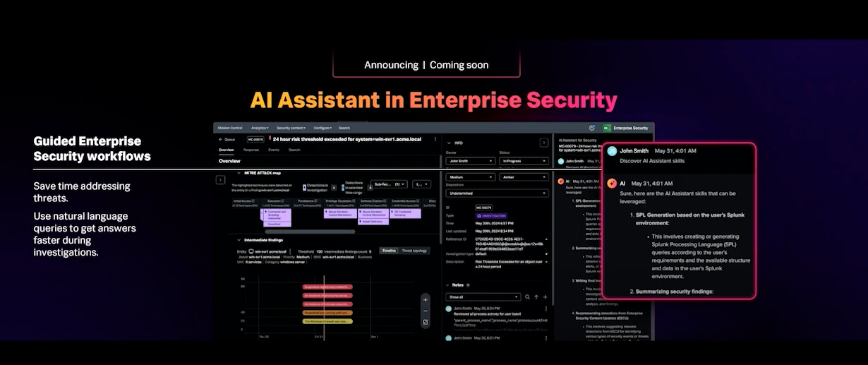The image size is (868, 365).
Task: Open the Initial Access tactic link icon
Action: (255, 201)
